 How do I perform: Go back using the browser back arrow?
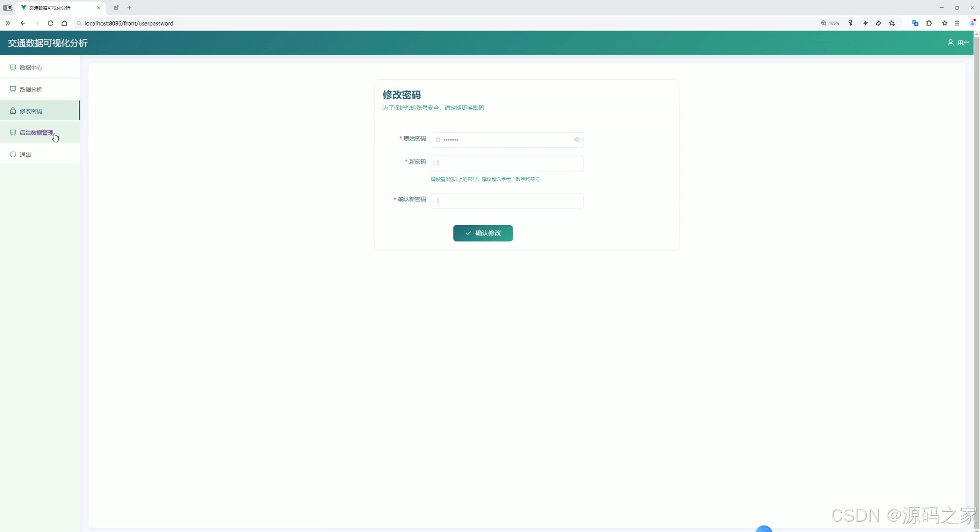point(23,23)
